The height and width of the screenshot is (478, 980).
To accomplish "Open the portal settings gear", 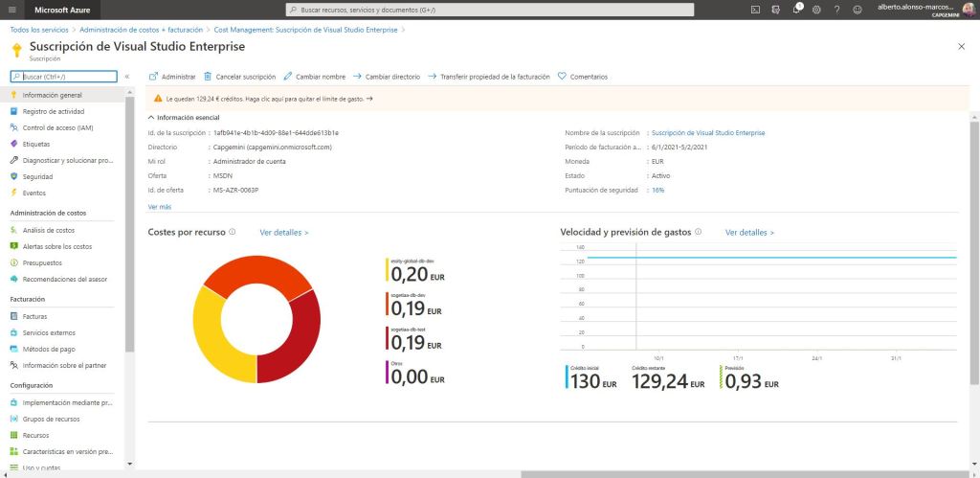I will [x=816, y=9].
